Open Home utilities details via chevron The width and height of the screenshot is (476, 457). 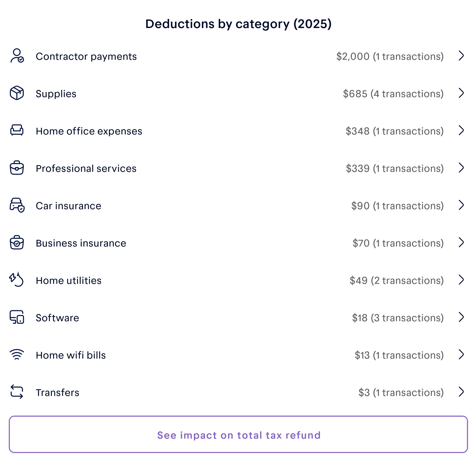click(x=461, y=280)
